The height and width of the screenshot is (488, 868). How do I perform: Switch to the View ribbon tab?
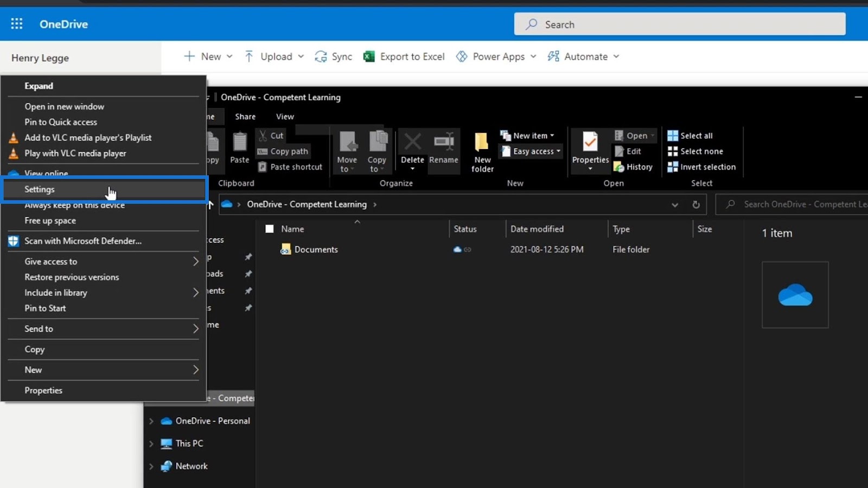(x=285, y=117)
